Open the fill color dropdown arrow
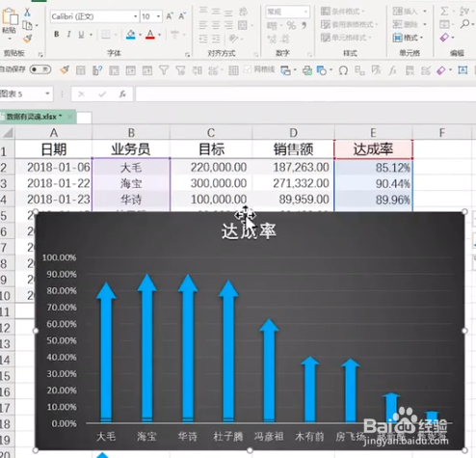Image resolution: width=476 pixels, height=458 pixels. [140, 35]
